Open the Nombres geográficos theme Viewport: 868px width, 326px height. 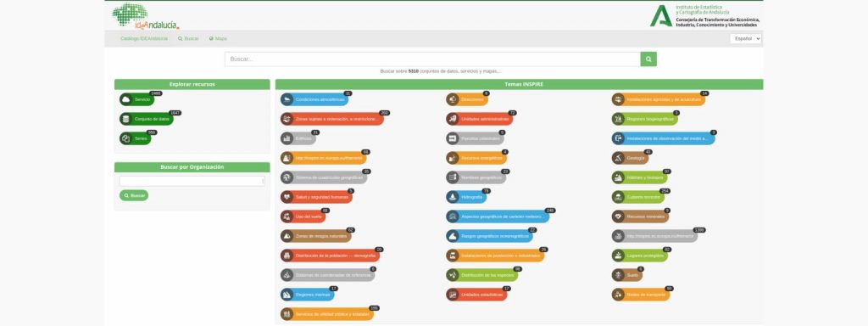[x=476, y=177]
